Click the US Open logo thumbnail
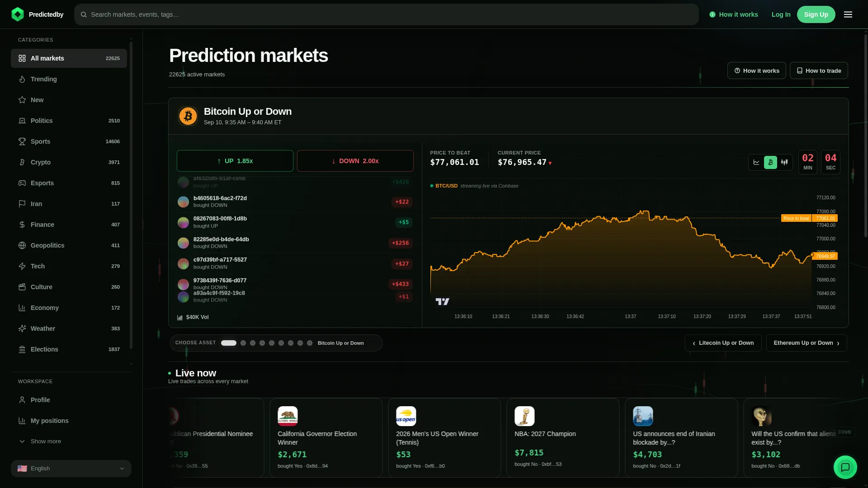Screen dimensions: 868x488 [406, 416]
